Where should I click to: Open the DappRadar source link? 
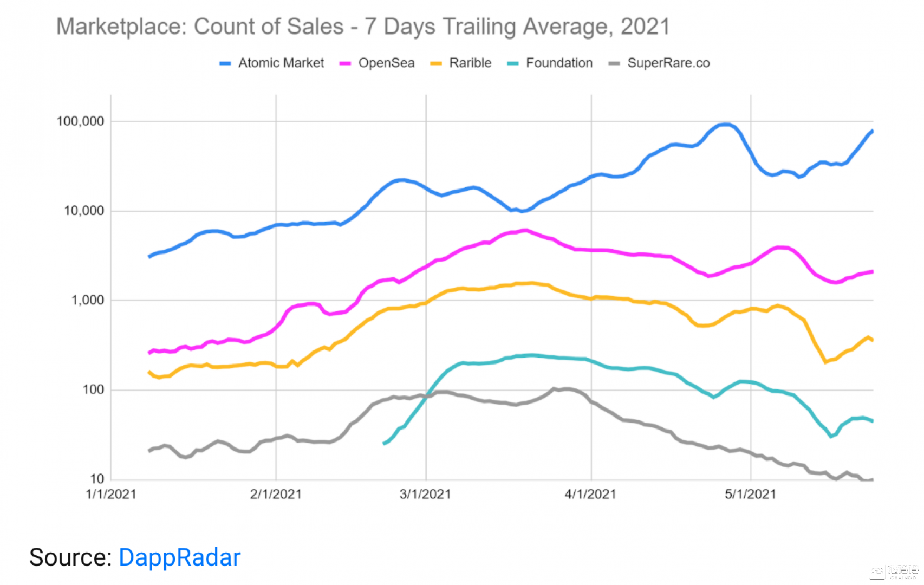(x=179, y=557)
